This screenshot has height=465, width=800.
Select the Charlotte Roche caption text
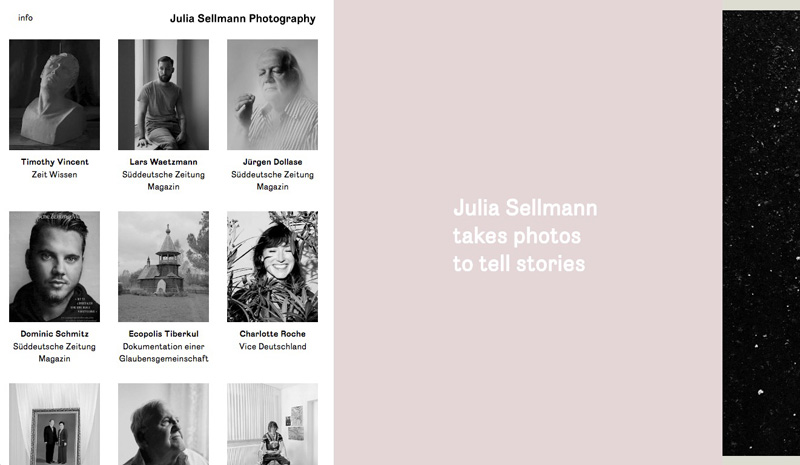click(x=272, y=334)
